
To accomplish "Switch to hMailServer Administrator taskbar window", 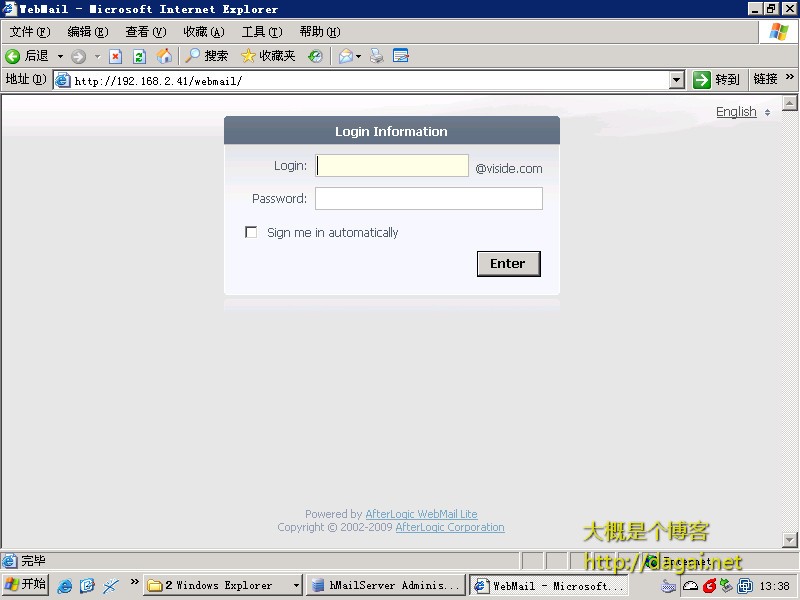I will click(x=386, y=585).
